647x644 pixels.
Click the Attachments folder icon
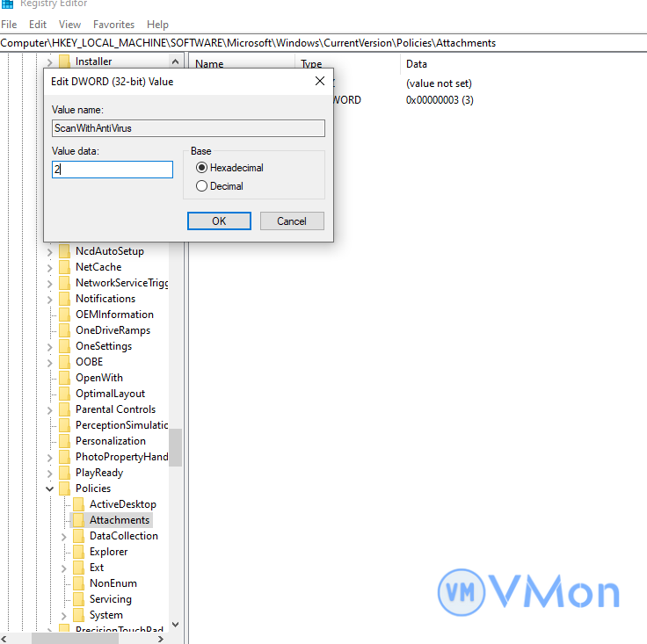coord(78,520)
